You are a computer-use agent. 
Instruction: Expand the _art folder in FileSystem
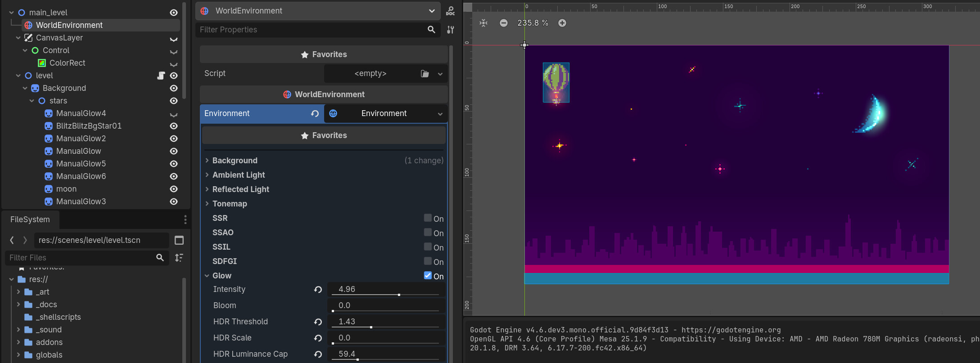[18, 292]
